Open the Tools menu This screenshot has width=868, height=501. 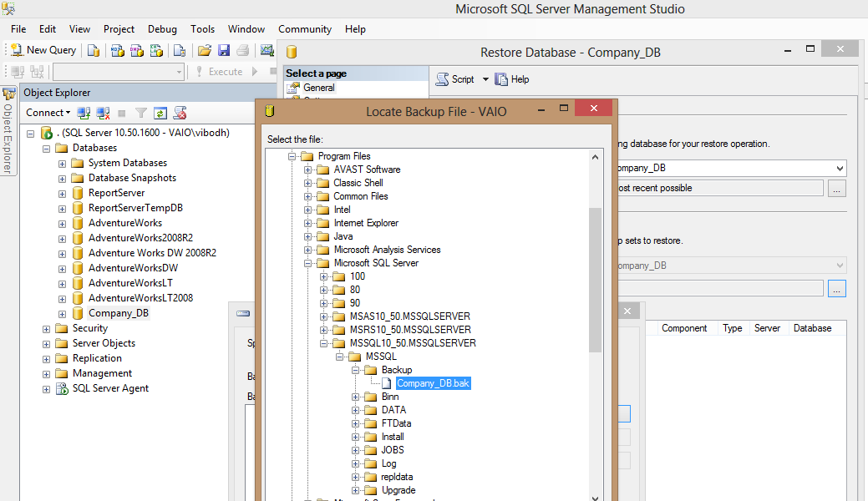pyautogui.click(x=202, y=28)
